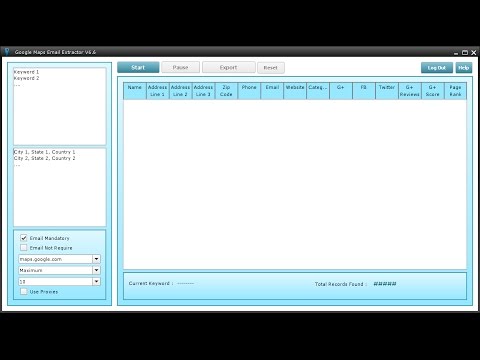Click the Export button

point(229,67)
